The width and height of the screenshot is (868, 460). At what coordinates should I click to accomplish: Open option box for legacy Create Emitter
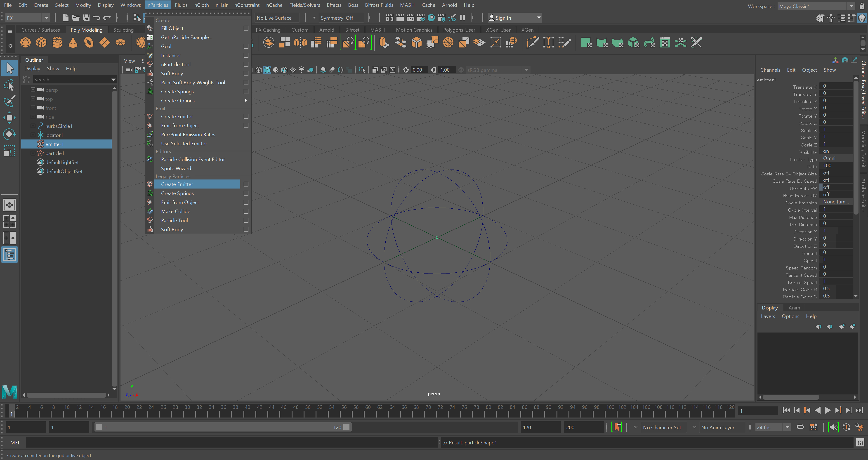(x=246, y=184)
